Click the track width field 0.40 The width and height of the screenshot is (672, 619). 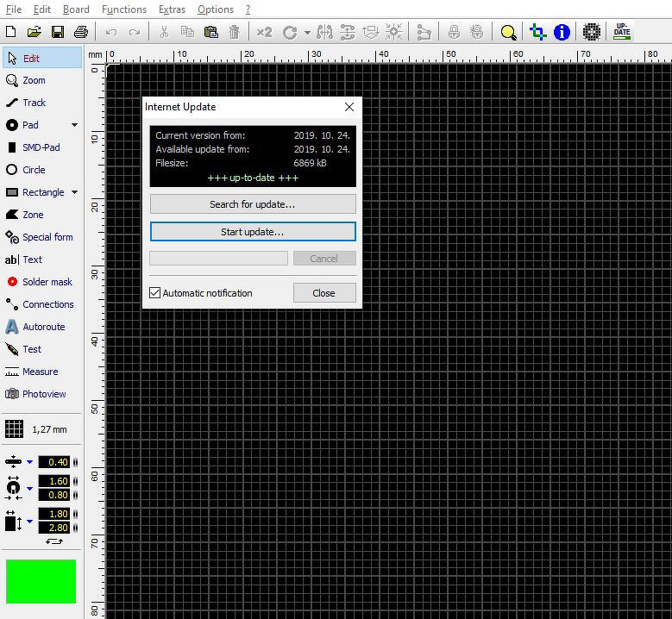coord(54,462)
